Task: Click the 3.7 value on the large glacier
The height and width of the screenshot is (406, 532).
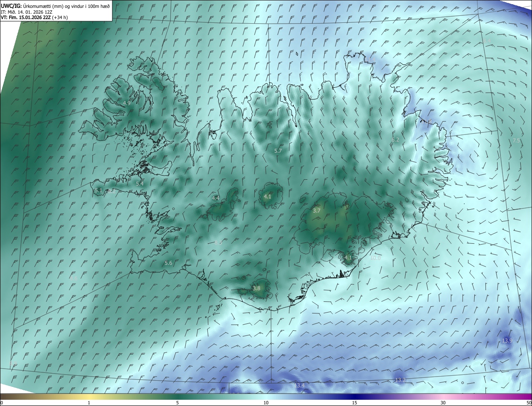Action: pos(316,211)
